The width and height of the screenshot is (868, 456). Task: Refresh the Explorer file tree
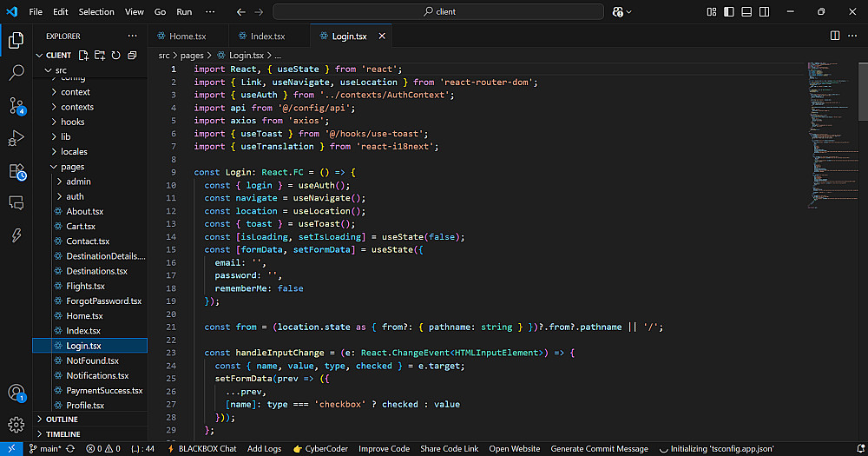(x=115, y=55)
